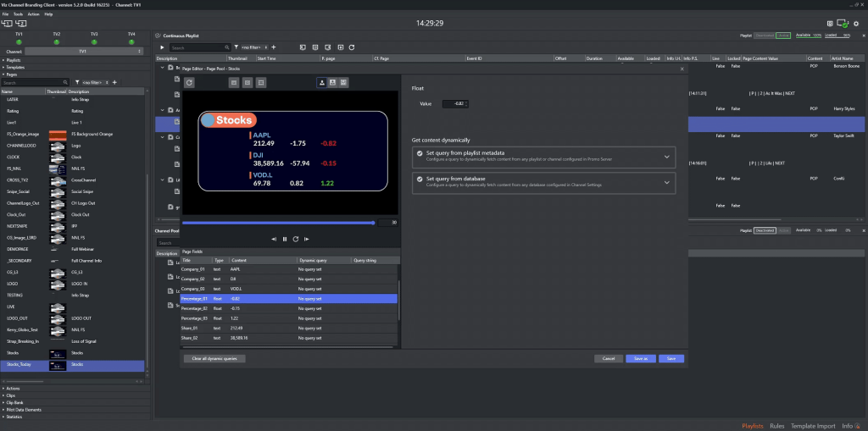Expand the Set query from database section
The height and width of the screenshot is (431, 868).
pos(667,182)
